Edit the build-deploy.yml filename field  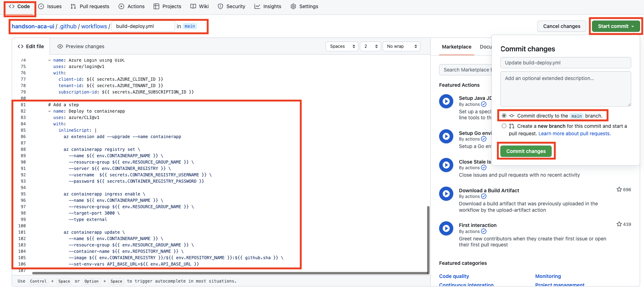click(143, 26)
